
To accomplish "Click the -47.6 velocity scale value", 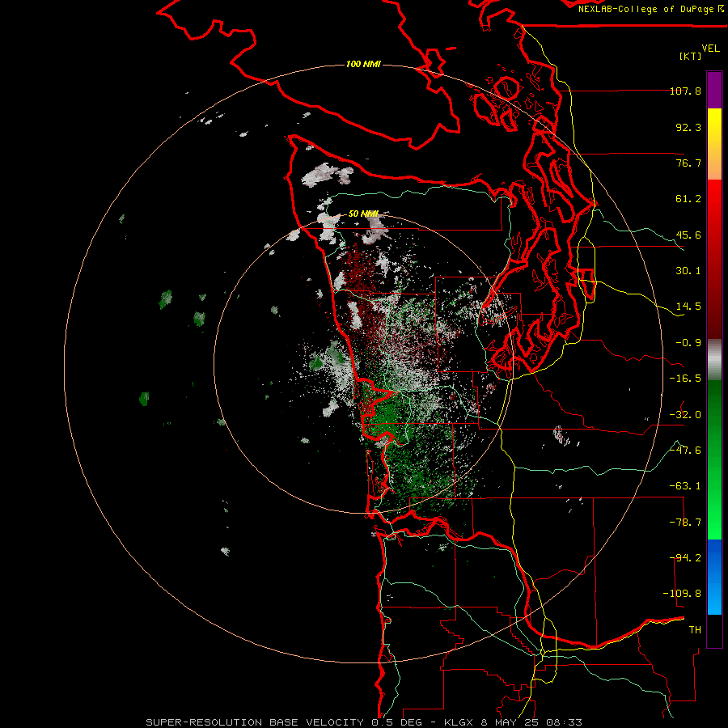I will (x=685, y=451).
